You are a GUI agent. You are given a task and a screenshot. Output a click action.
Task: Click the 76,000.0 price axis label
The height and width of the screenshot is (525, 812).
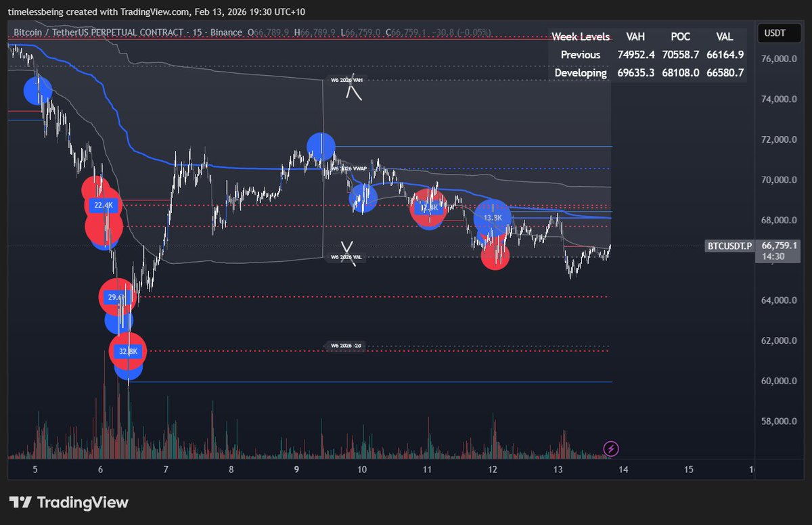[x=780, y=60]
